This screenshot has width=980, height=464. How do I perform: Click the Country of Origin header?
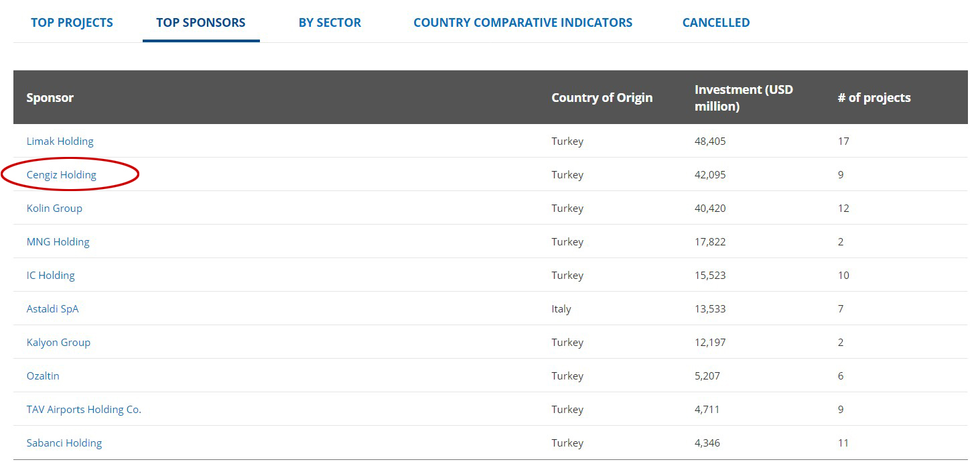602,98
